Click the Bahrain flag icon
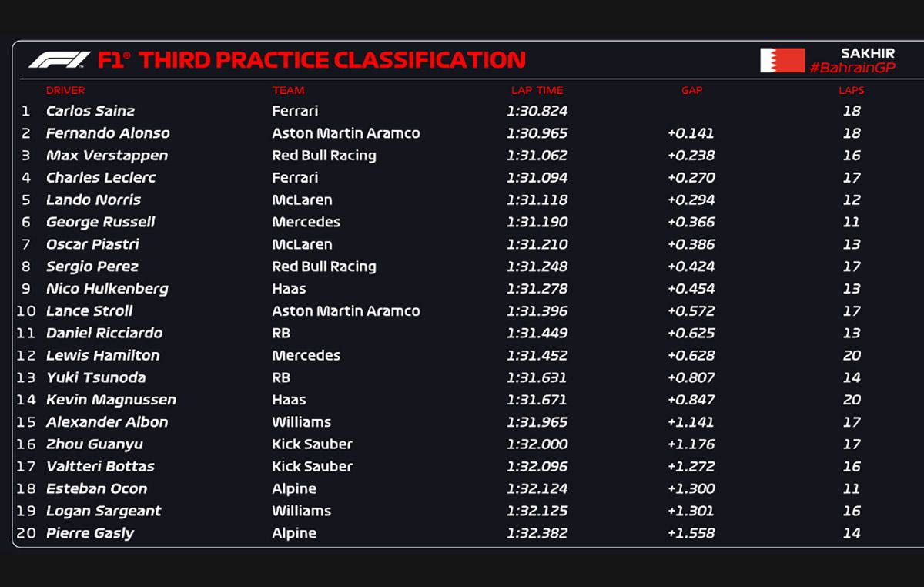The image size is (924, 587). click(x=782, y=60)
